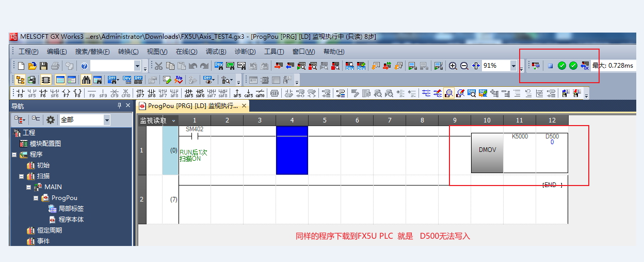Open the 调试(B) menu
This screenshot has height=262, width=644.
(216, 52)
